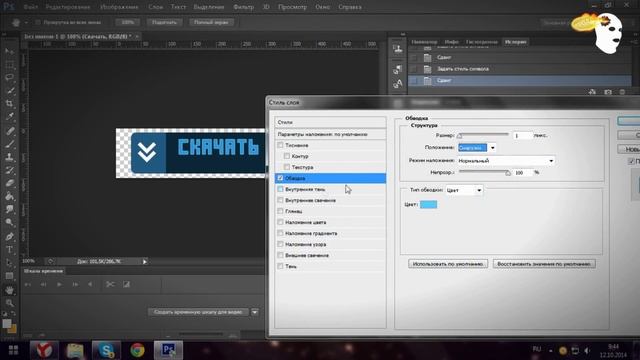This screenshot has height=360, width=640.
Task: Click Восстановить значения по умолчанию button
Action: [544, 264]
